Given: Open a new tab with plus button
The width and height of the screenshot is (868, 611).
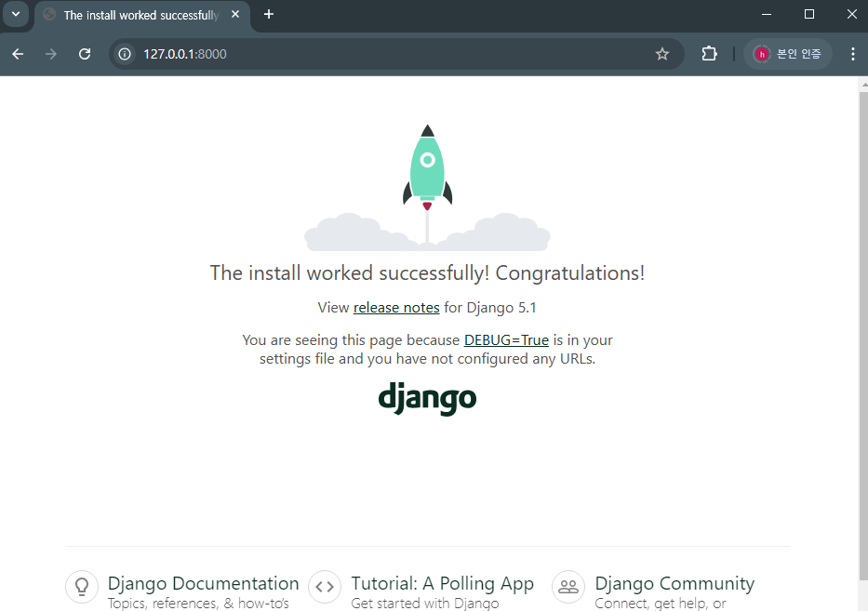Looking at the screenshot, I should [x=269, y=14].
